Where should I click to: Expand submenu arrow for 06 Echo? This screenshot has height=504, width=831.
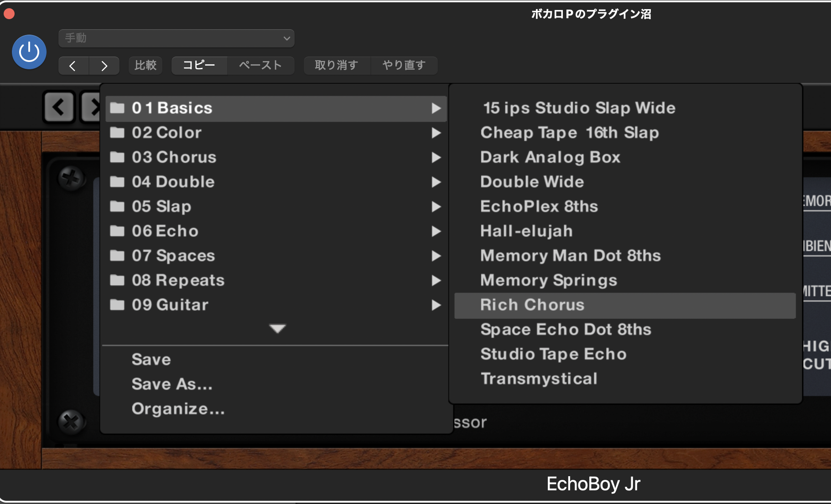coord(436,231)
